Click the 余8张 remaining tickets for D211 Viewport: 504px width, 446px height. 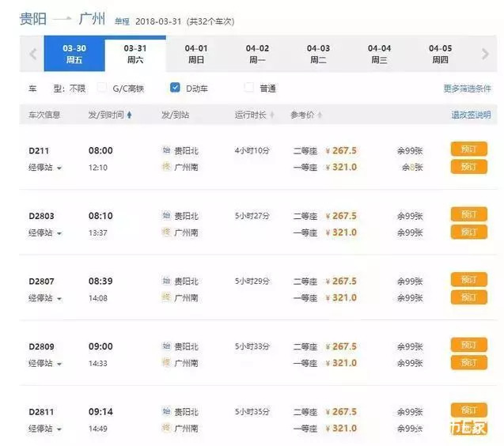click(x=412, y=167)
